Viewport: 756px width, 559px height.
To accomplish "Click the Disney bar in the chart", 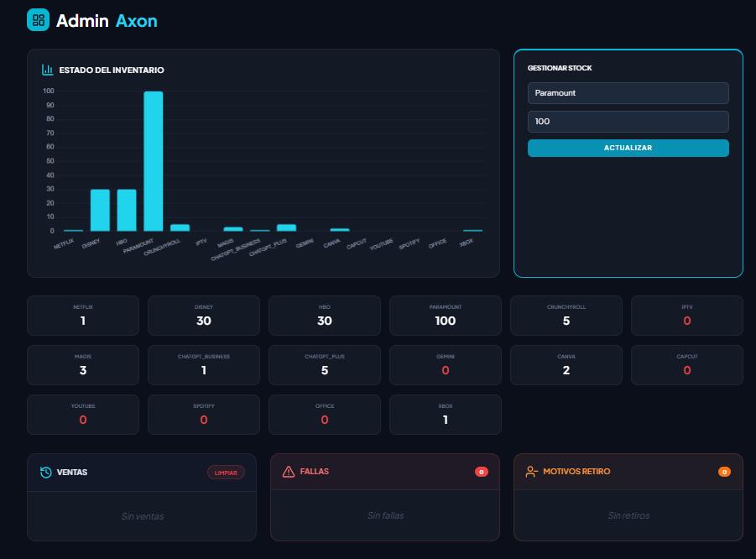I will pos(101,211).
